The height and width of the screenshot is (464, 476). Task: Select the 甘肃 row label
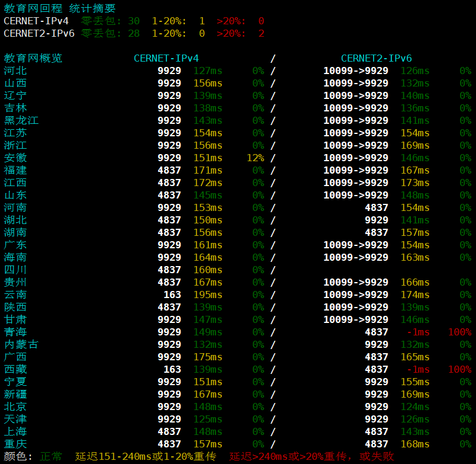click(x=15, y=319)
